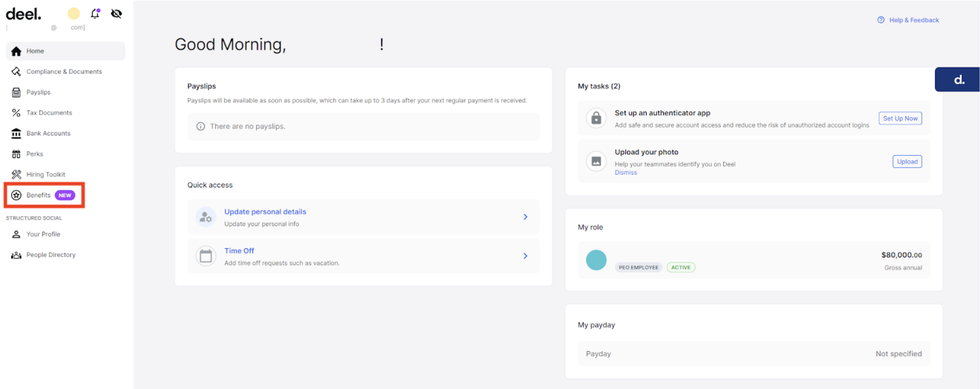This screenshot has height=389, width=980.
Task: Expand the d. widget on the right edge
Action: click(959, 79)
